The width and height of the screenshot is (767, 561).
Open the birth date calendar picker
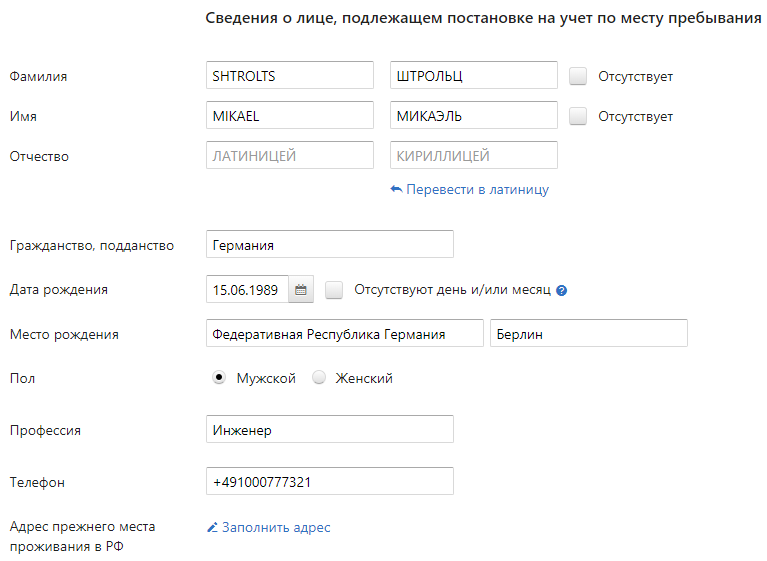pos(301,290)
